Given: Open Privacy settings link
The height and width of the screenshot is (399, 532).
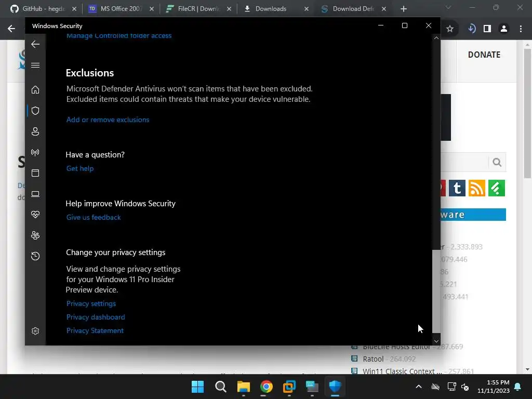Looking at the screenshot, I should click(x=91, y=303).
